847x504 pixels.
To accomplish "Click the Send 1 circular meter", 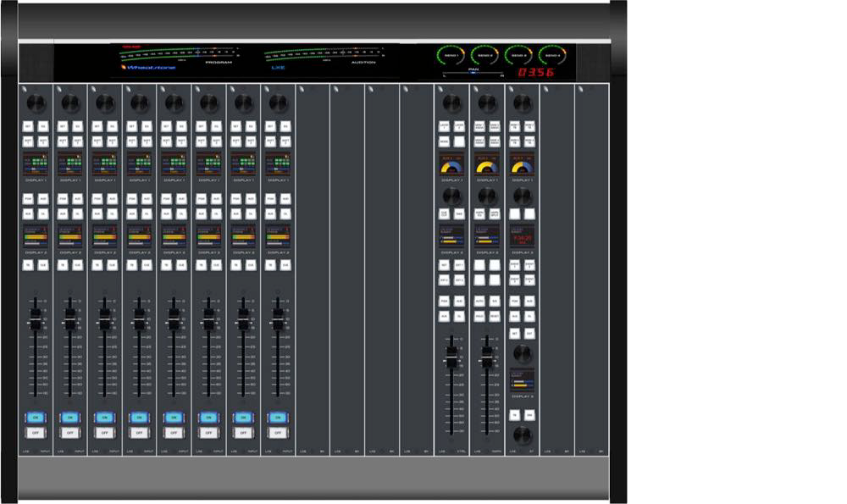I will 450,56.
